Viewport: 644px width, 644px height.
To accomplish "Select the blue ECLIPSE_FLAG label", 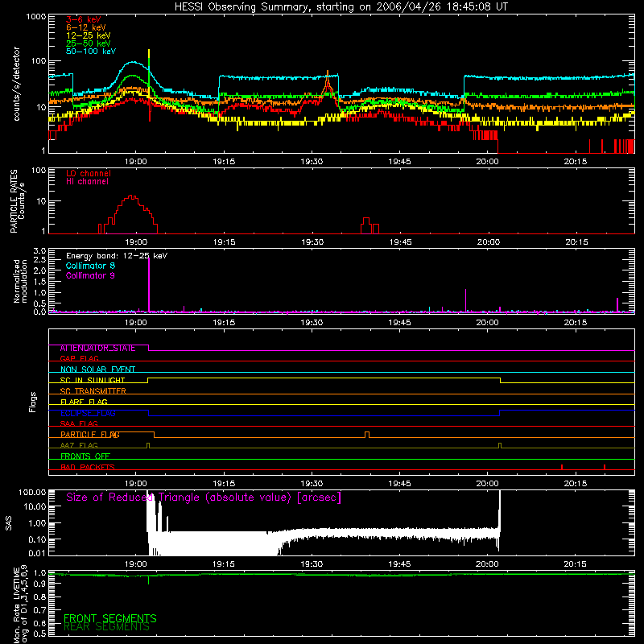I will (x=88, y=413).
